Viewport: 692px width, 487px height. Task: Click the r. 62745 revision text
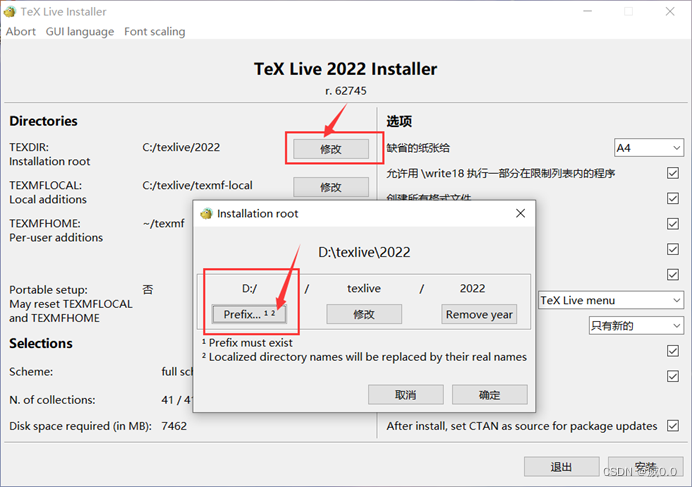(x=346, y=91)
